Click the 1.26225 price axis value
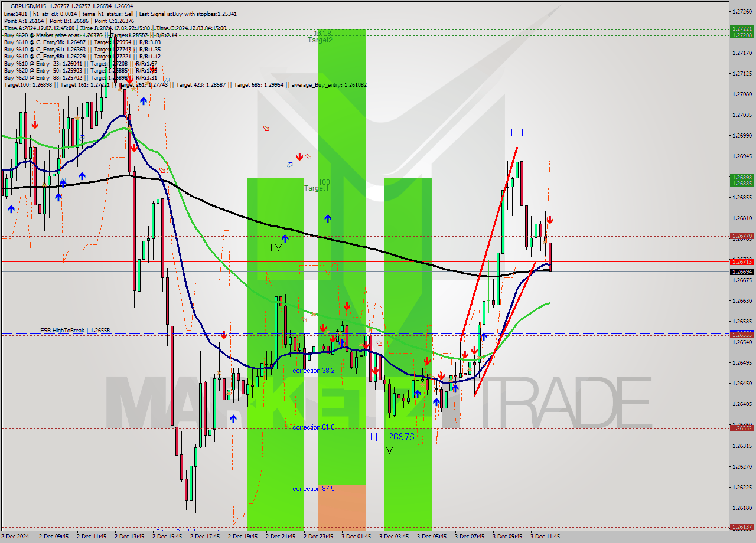 click(741, 487)
